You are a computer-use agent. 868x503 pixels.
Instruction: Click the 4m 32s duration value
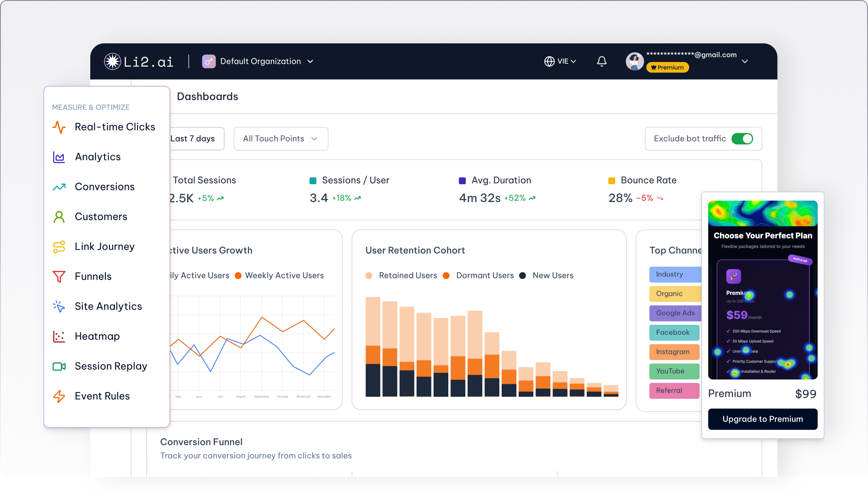[480, 198]
